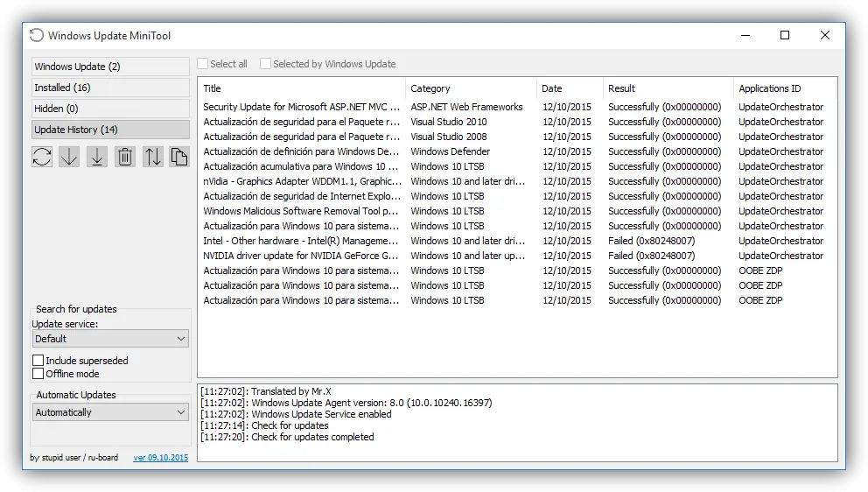Sort by Applications ID column header

[x=784, y=88]
